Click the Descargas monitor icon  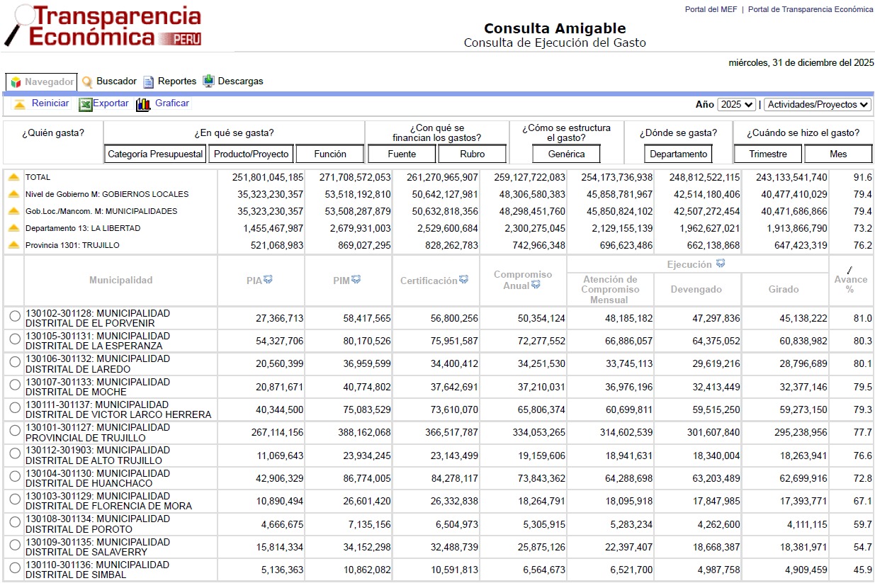pos(208,81)
